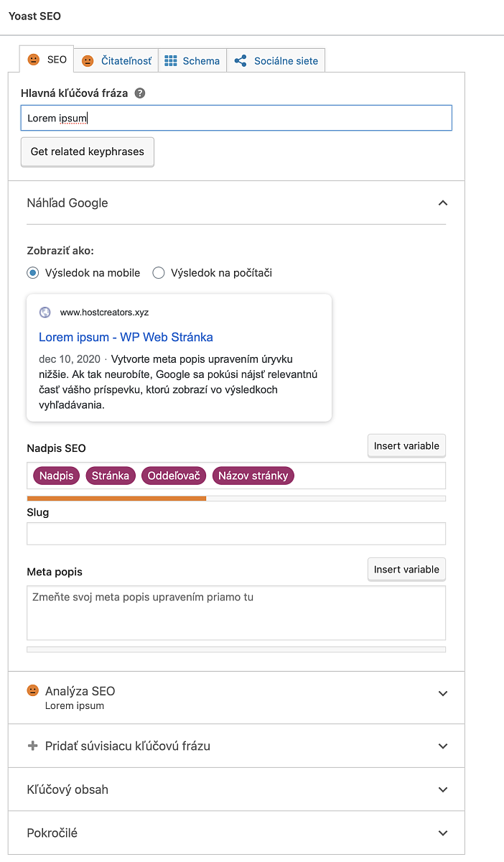
Task: Select Výsledok na počítači radio button
Action: point(159,273)
